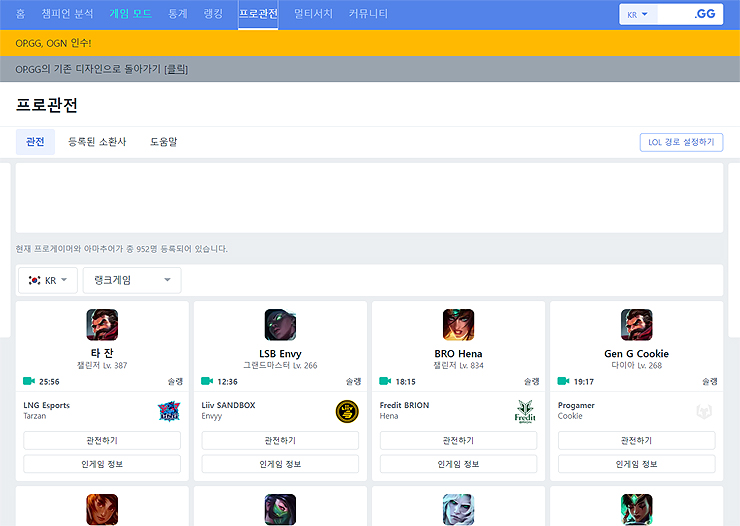This screenshot has height=526, width=740.
Task: Click 인게임 정보 on the 타 잔 card
Action: coord(102,464)
